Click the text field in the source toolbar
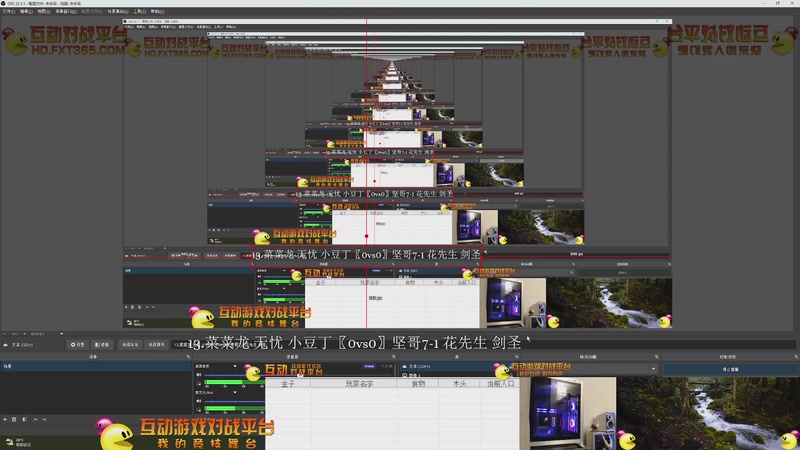 pyautogui.click(x=484, y=345)
